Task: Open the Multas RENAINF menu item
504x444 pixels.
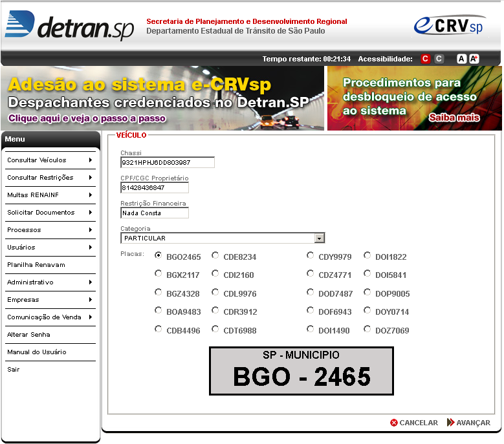Action: pyautogui.click(x=50, y=195)
